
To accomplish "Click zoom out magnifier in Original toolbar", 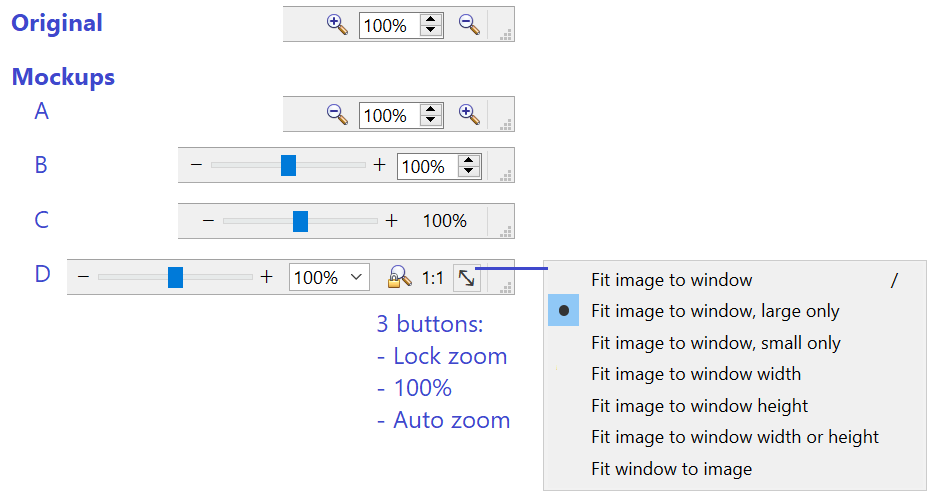I will [470, 24].
